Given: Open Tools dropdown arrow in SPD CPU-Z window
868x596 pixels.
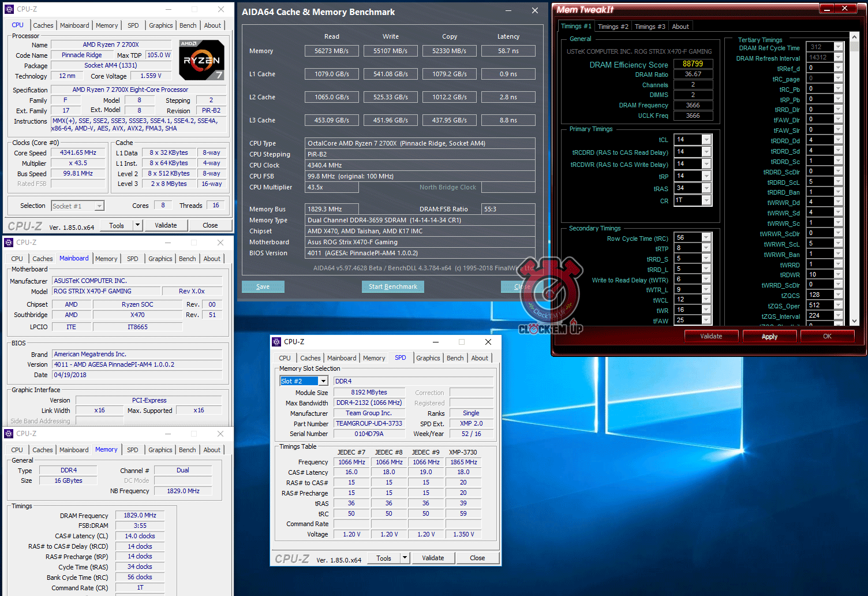Looking at the screenshot, I should pos(405,558).
